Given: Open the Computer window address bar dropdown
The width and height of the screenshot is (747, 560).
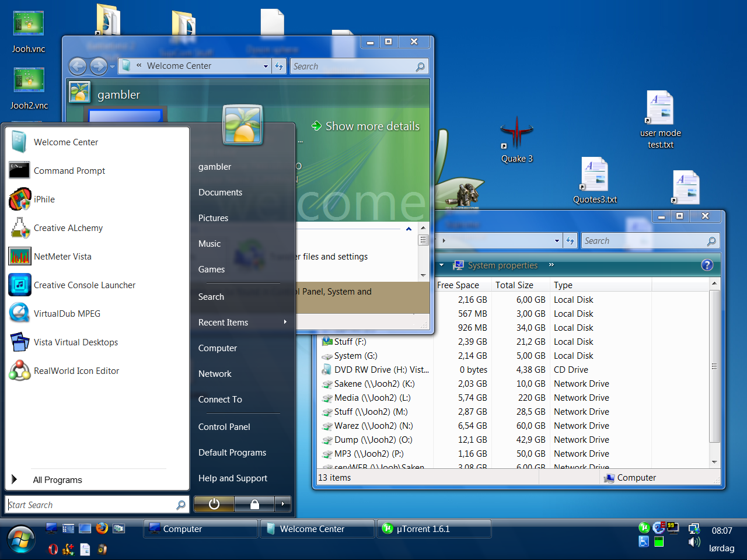Looking at the screenshot, I should pyautogui.click(x=557, y=241).
